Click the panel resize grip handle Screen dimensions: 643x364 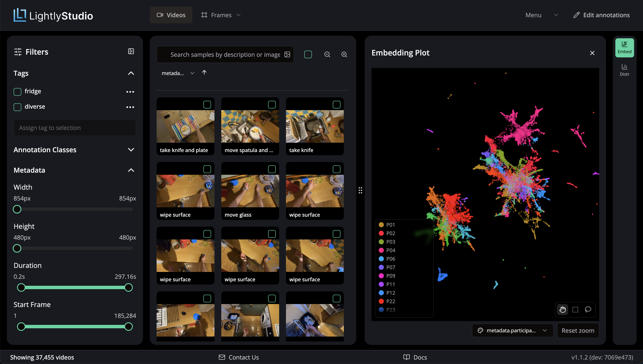coord(360,190)
